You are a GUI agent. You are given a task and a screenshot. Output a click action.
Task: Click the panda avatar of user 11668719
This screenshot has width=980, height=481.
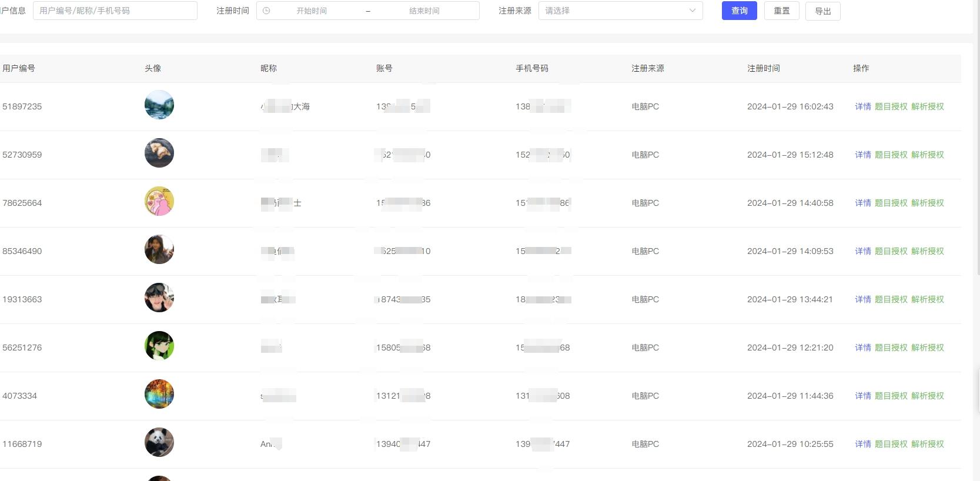point(159,442)
